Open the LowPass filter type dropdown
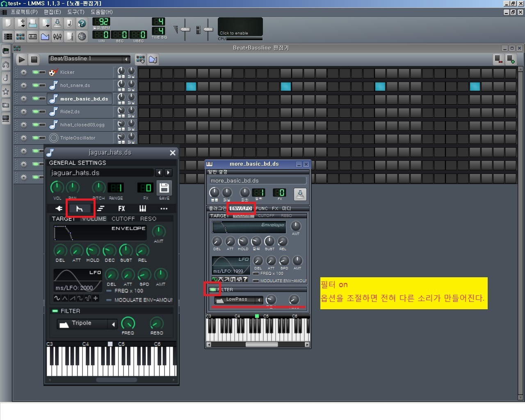The width and height of the screenshot is (525, 420). point(239,300)
